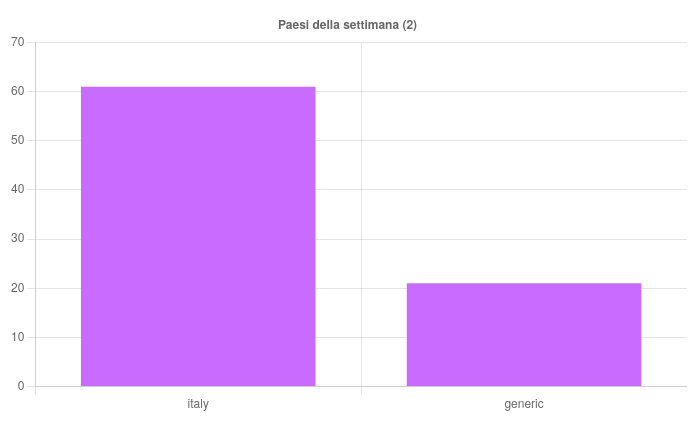This screenshot has height=421, width=693.
Task: Click the chart title "Paesi della settimana (2)"
Action: coord(347,25)
